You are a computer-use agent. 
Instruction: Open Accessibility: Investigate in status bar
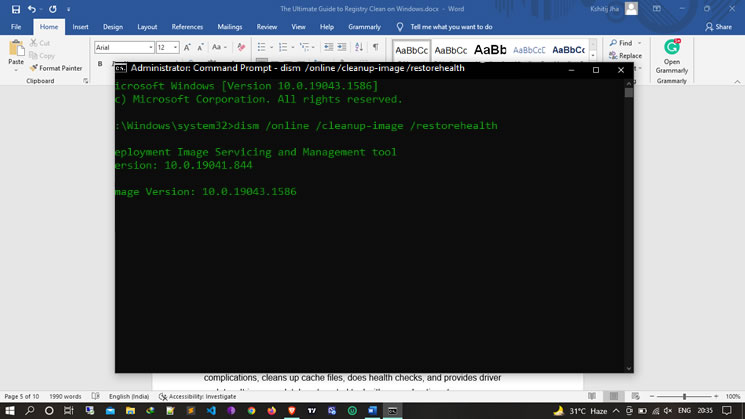tap(197, 396)
